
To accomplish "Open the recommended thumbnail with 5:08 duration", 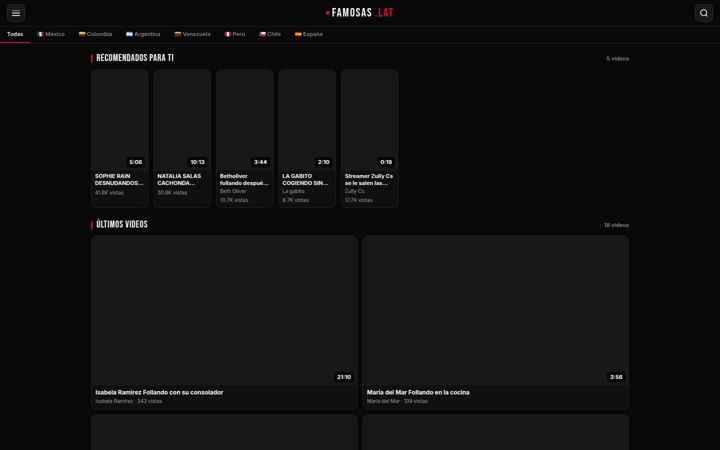I will pos(120,120).
